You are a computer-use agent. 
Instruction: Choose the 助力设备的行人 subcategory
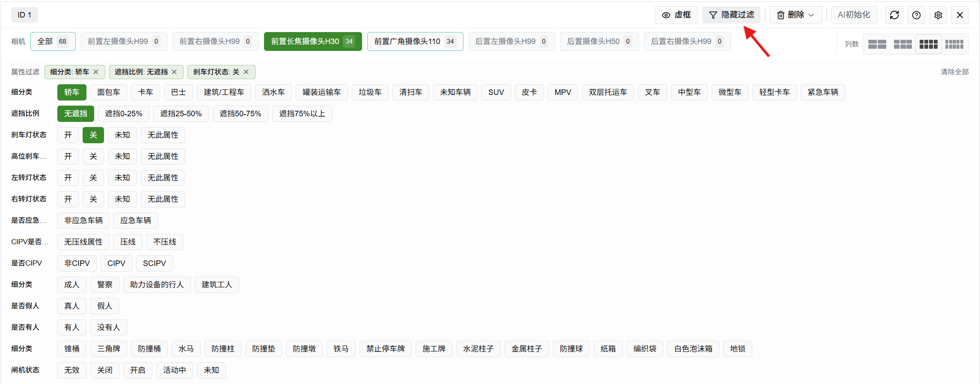pyautogui.click(x=157, y=285)
